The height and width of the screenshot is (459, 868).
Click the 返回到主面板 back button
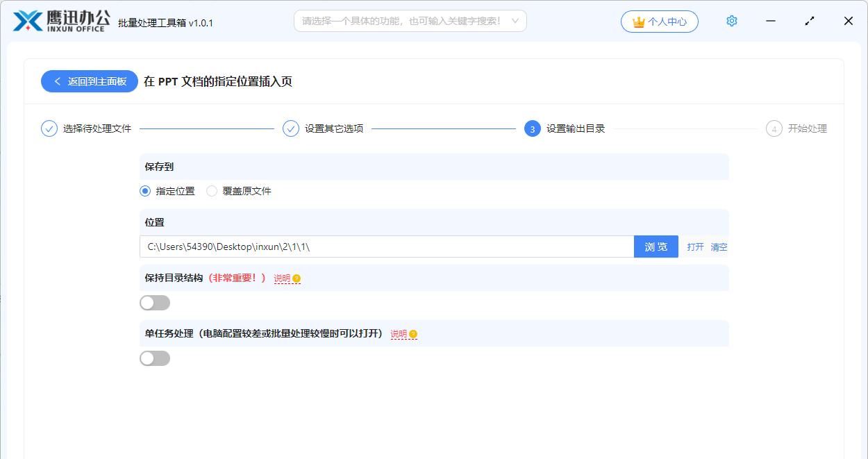89,81
